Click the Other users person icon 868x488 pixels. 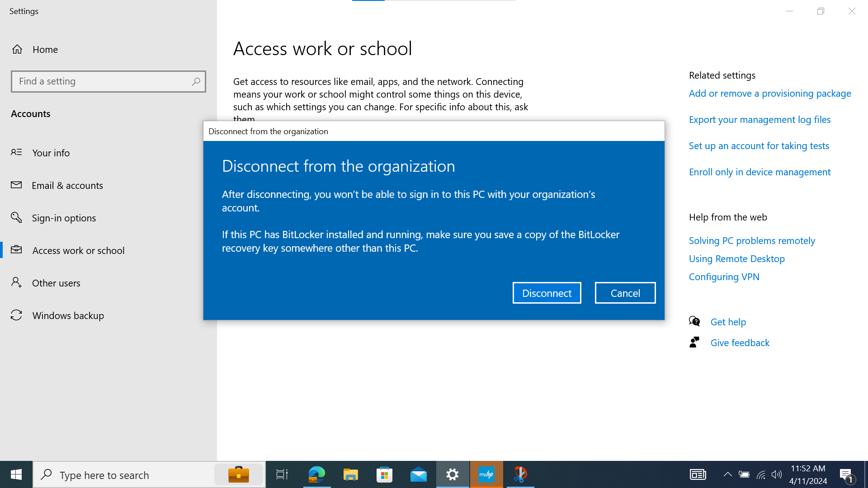[x=17, y=282]
